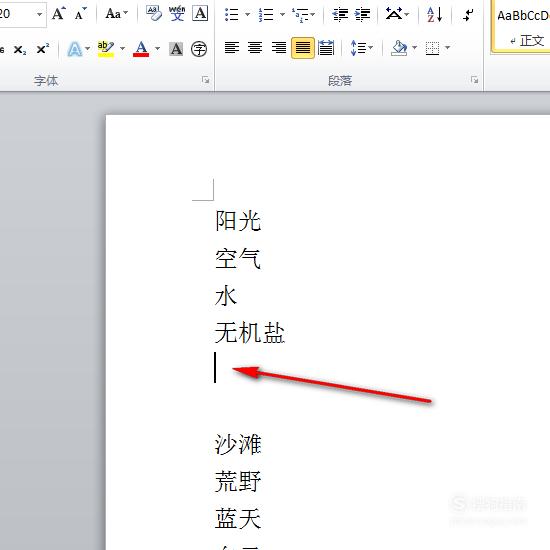This screenshot has height=550, width=550.
Task: Click the Grow Font button
Action: click(58, 14)
